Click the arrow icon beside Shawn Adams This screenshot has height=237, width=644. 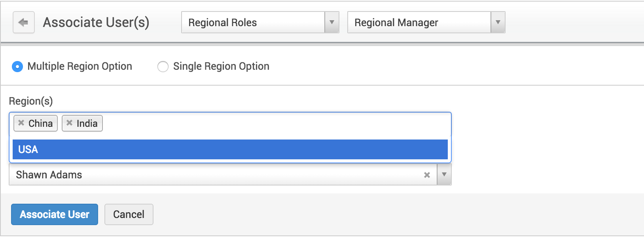[443, 174]
